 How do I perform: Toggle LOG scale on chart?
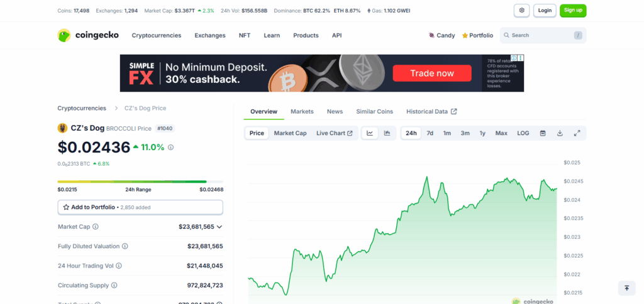pyautogui.click(x=523, y=133)
